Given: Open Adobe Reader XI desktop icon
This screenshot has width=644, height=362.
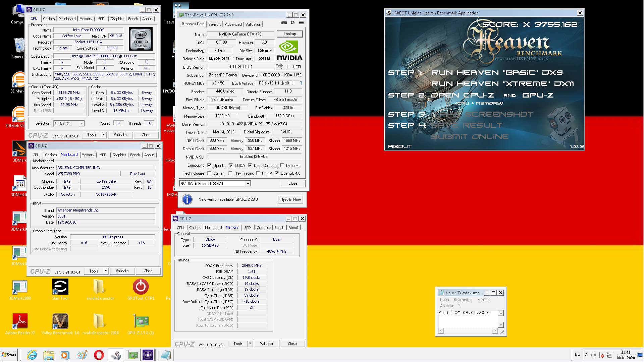Looking at the screenshot, I should pos(20,324).
